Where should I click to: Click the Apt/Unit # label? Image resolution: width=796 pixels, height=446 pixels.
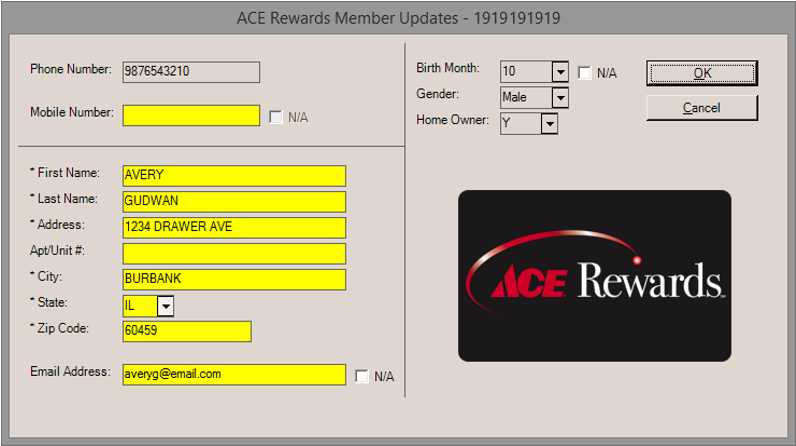coord(57,251)
